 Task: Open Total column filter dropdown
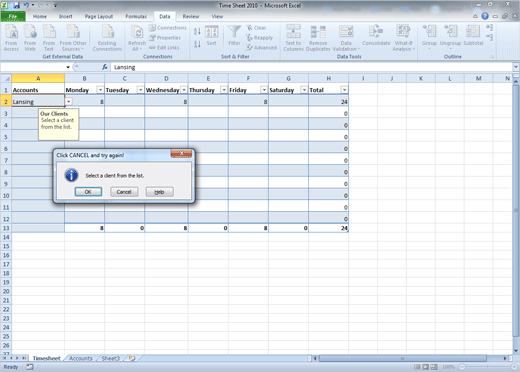[344, 90]
